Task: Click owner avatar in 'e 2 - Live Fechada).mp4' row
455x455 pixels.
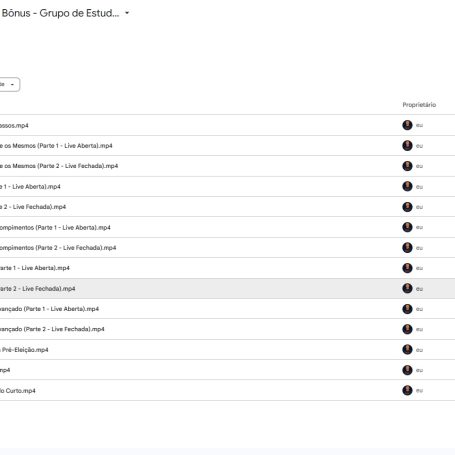Action: (x=407, y=207)
